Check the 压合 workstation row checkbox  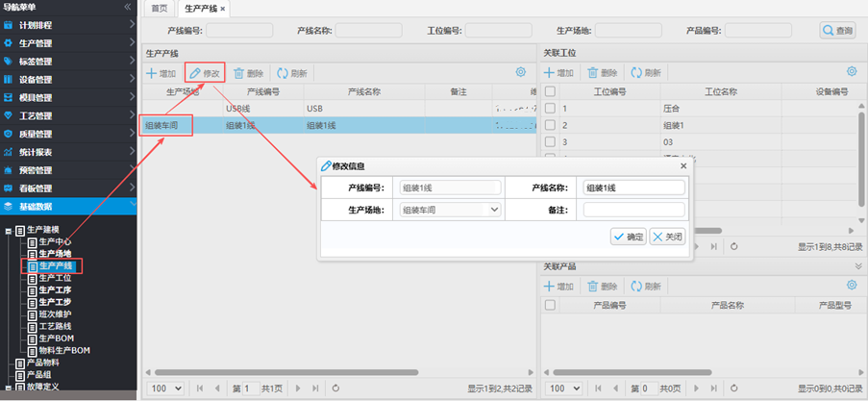coord(550,108)
